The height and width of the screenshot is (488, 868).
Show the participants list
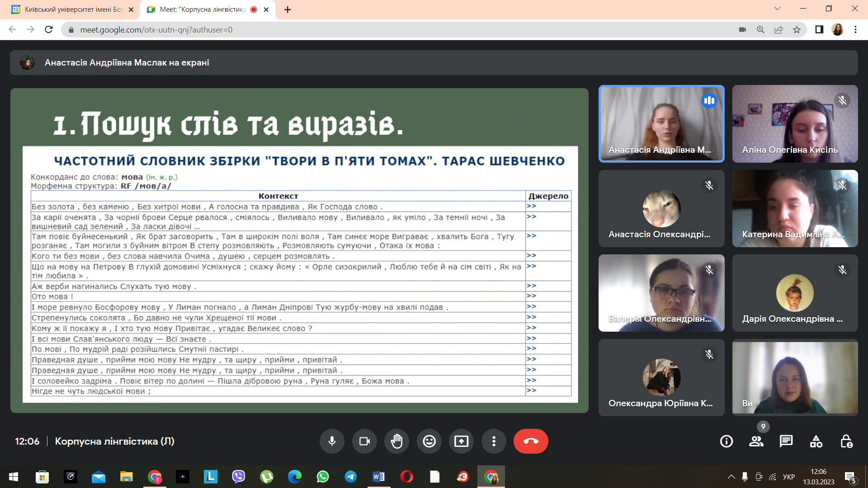coord(756,441)
